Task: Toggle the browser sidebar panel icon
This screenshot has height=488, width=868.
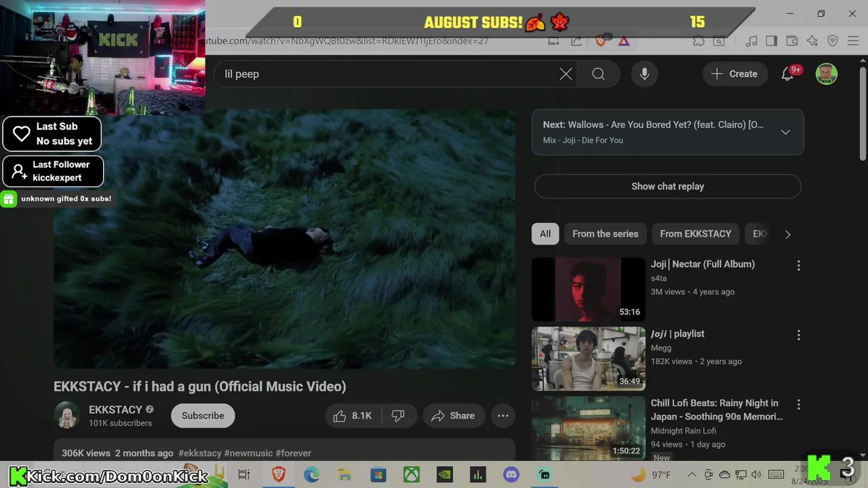Action: [x=771, y=41]
